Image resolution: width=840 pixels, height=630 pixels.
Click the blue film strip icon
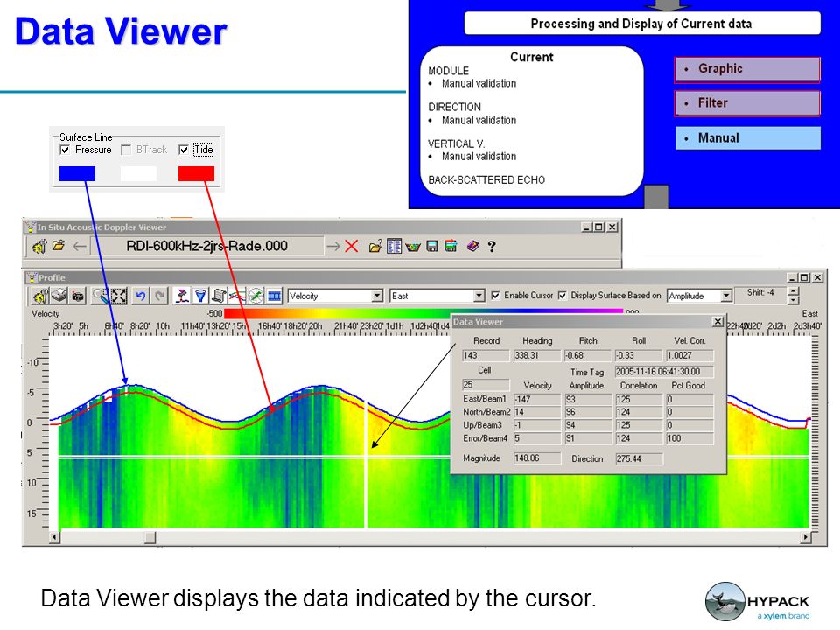coord(274,296)
